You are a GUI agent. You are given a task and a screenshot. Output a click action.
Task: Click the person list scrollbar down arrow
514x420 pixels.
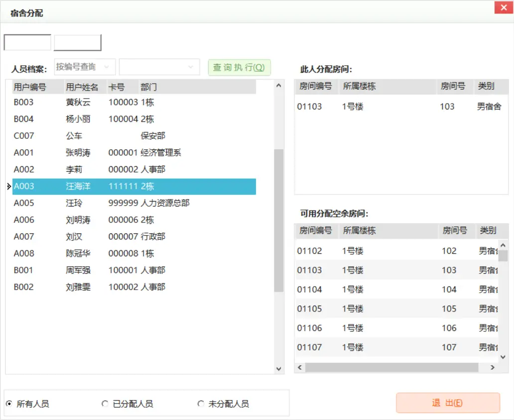click(279, 368)
